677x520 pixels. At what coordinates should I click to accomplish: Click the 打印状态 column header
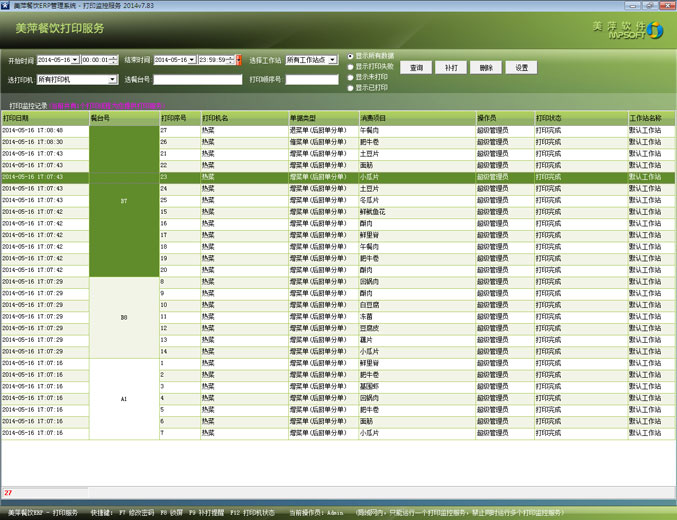pos(581,118)
